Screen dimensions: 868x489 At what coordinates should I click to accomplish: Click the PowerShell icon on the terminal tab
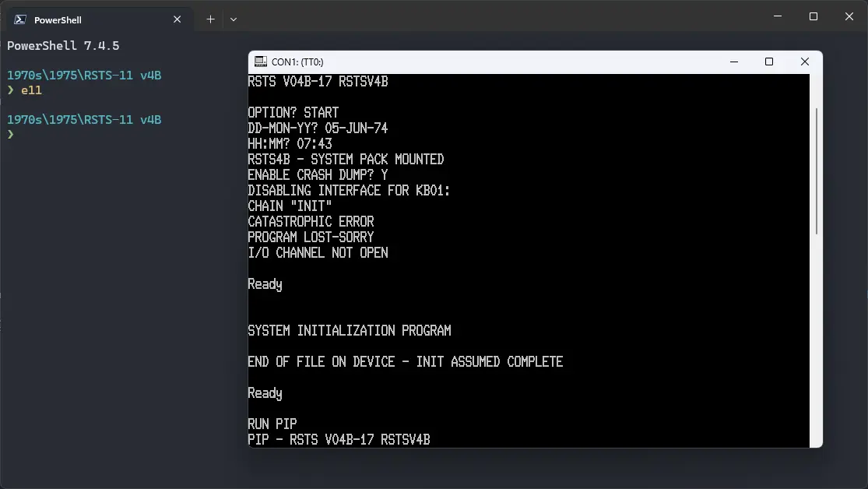click(x=21, y=19)
